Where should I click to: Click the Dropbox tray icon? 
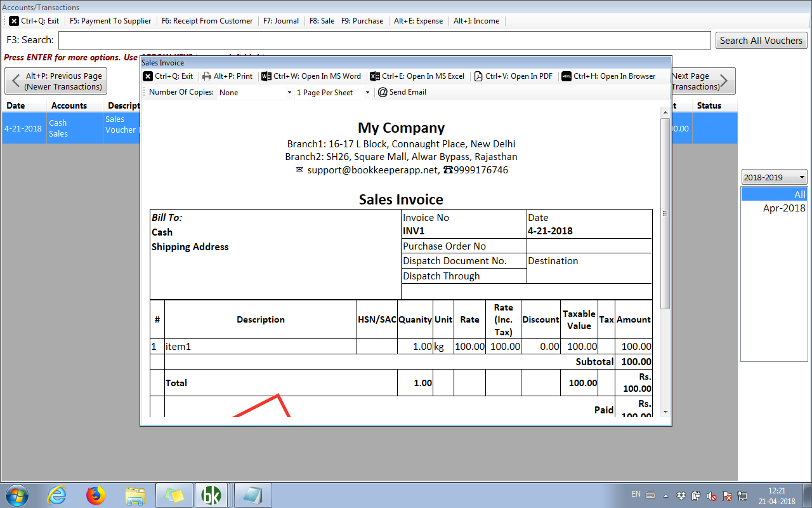[681, 496]
